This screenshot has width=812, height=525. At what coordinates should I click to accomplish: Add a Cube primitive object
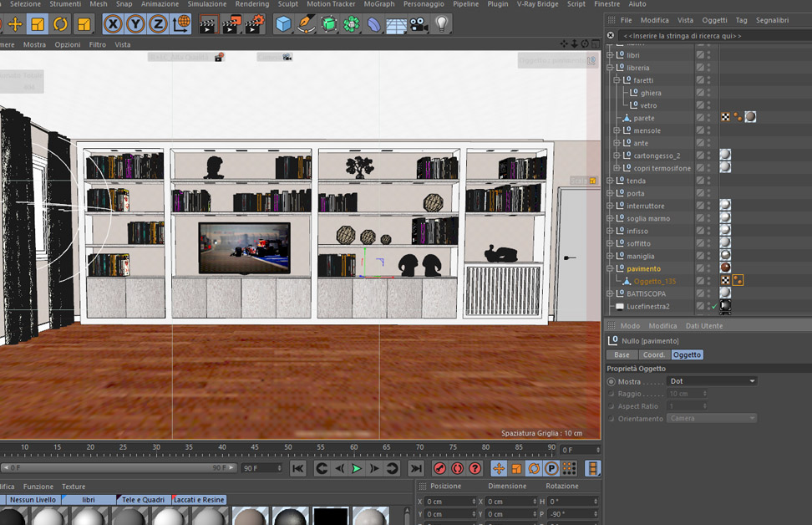click(283, 24)
